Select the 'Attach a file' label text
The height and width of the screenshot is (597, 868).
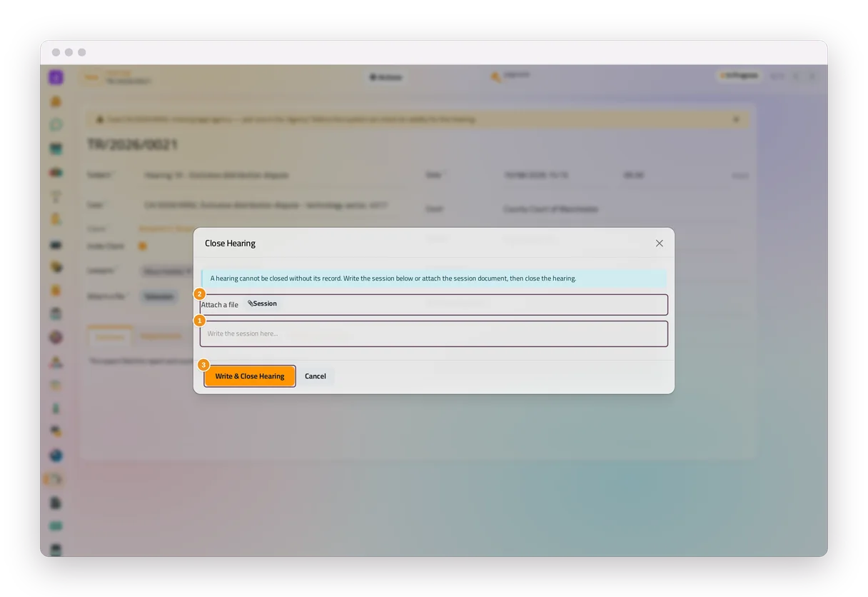(x=220, y=305)
